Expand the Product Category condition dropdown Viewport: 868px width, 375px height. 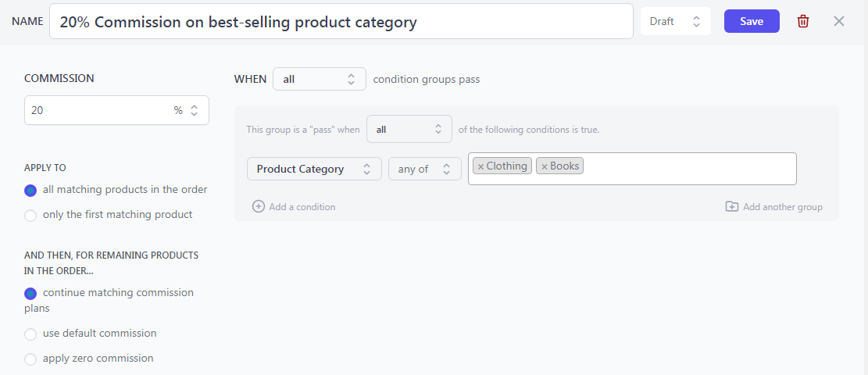point(314,169)
